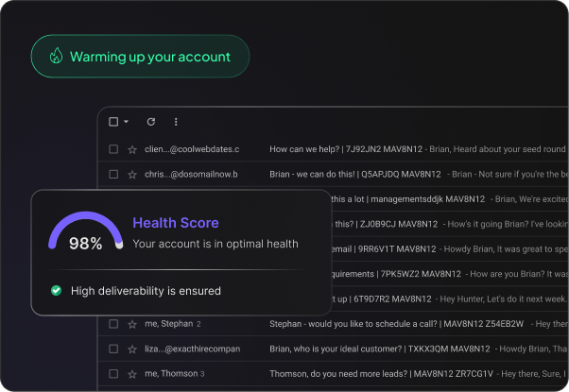The width and height of the screenshot is (569, 392).
Task: Star the chris...@dosomailnow email
Action: tap(132, 174)
